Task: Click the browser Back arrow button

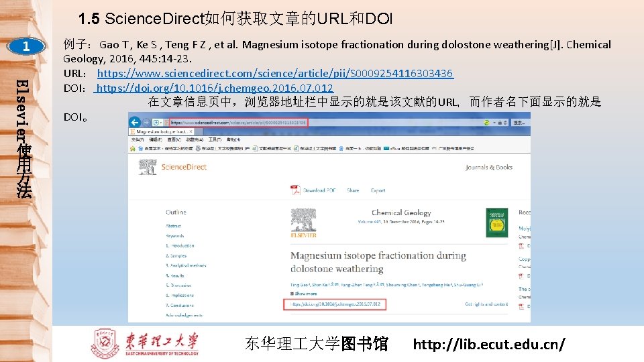Action: coord(134,122)
